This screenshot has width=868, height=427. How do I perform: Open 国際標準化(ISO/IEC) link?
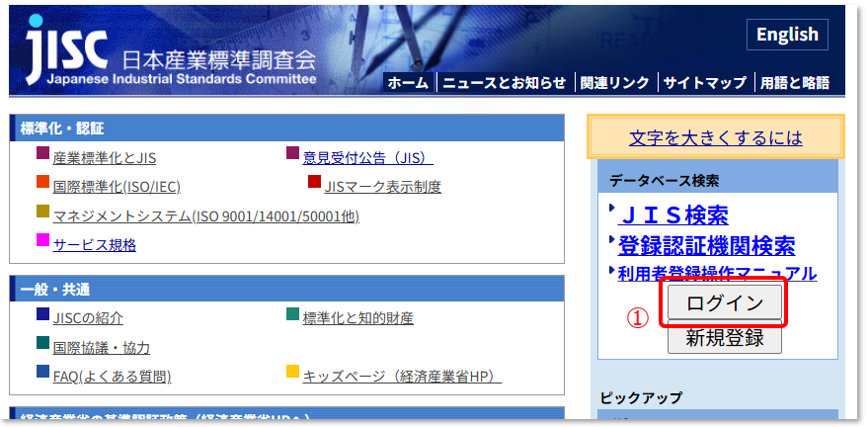click(x=117, y=187)
